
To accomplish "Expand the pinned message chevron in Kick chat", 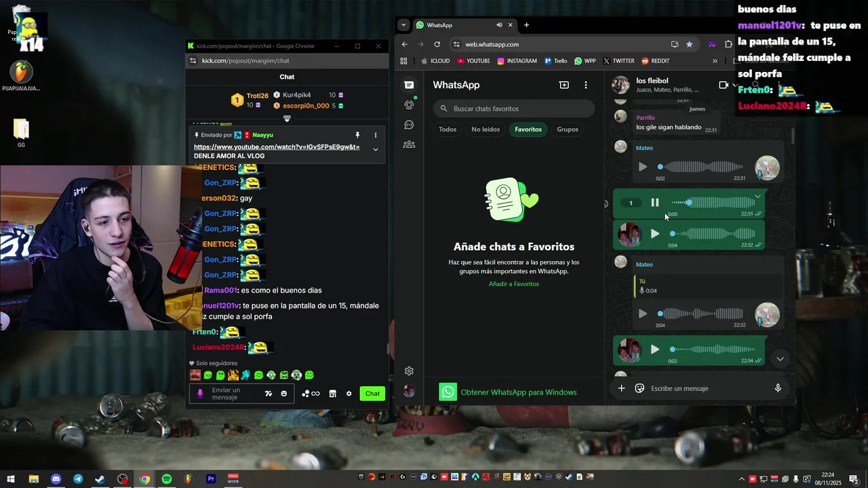I will (375, 150).
